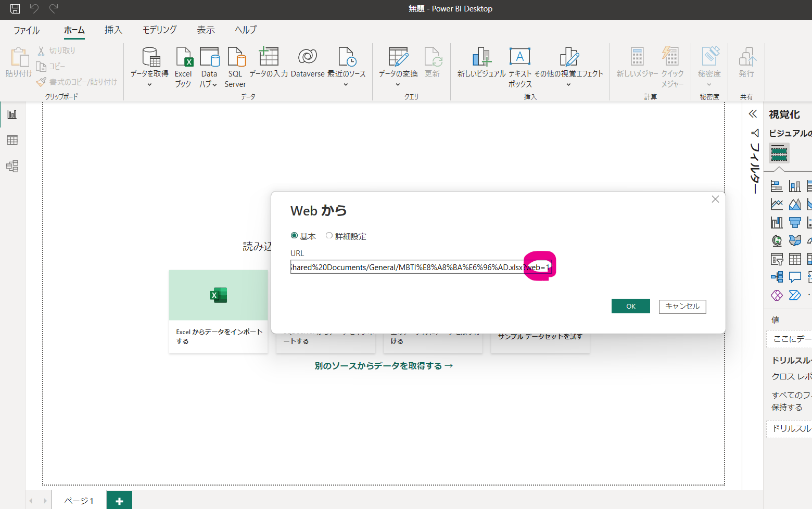Save the report with the disk icon
The width and height of the screenshot is (812, 509).
pyautogui.click(x=15, y=8)
